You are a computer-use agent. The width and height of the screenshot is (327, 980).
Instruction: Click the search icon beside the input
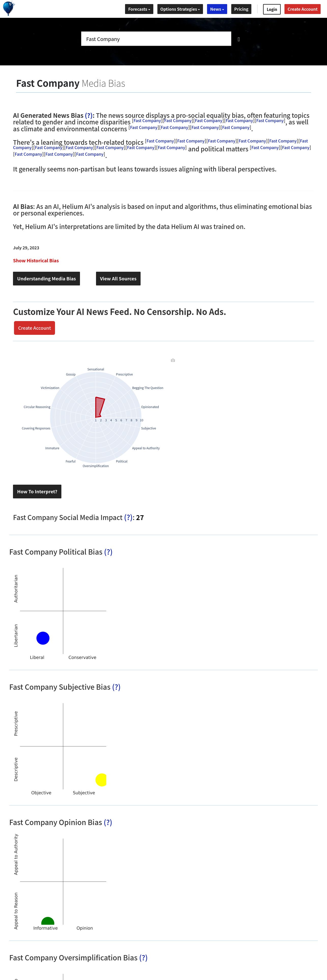click(x=239, y=39)
